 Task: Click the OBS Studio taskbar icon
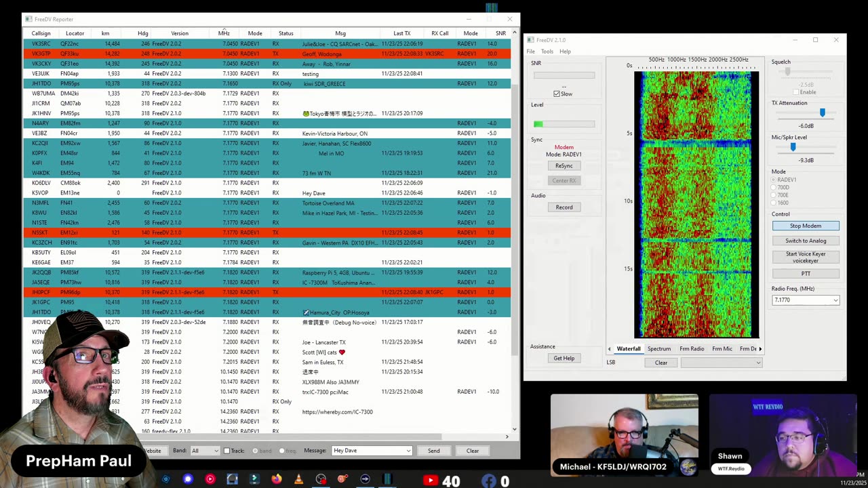321,479
